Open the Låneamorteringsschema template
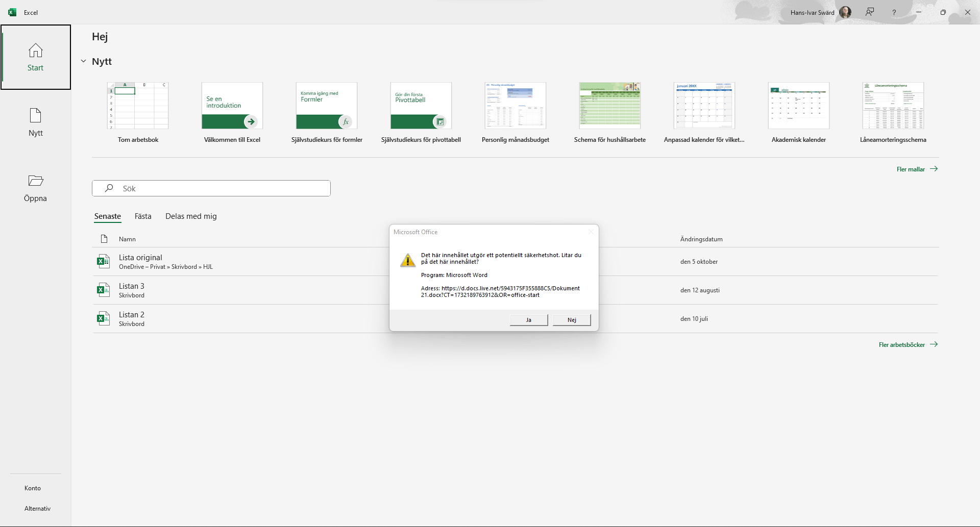 click(x=893, y=113)
